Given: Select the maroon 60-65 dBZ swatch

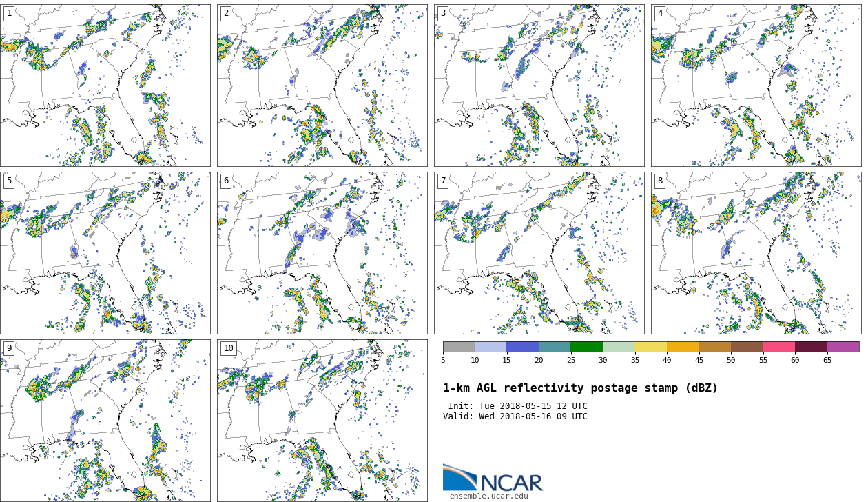Looking at the screenshot, I should pos(811,347).
